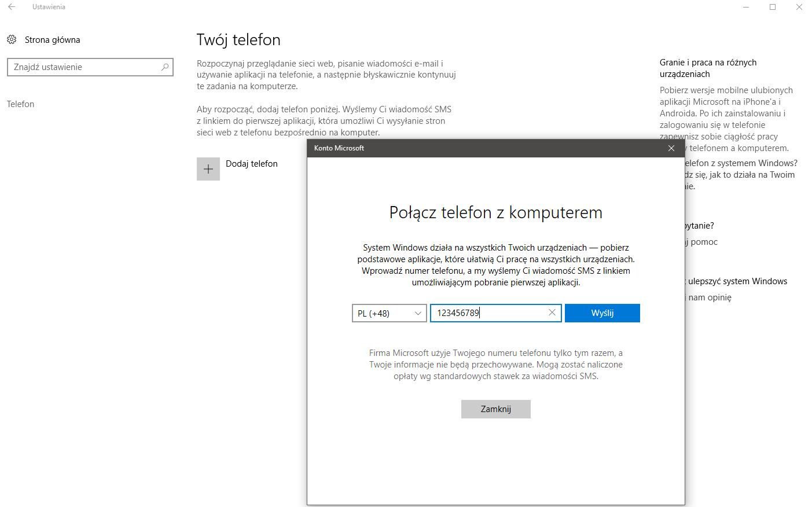Click the 'Połącz telefon z komputerem' heading
Screen dimensions: 812x507
tap(496, 212)
